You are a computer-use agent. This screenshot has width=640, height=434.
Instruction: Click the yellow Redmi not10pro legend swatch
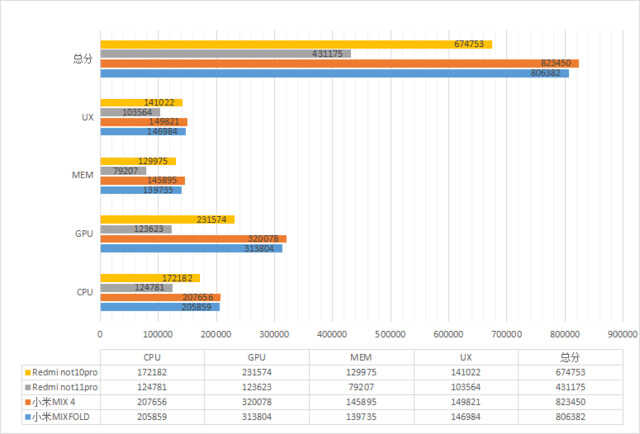tap(28, 373)
